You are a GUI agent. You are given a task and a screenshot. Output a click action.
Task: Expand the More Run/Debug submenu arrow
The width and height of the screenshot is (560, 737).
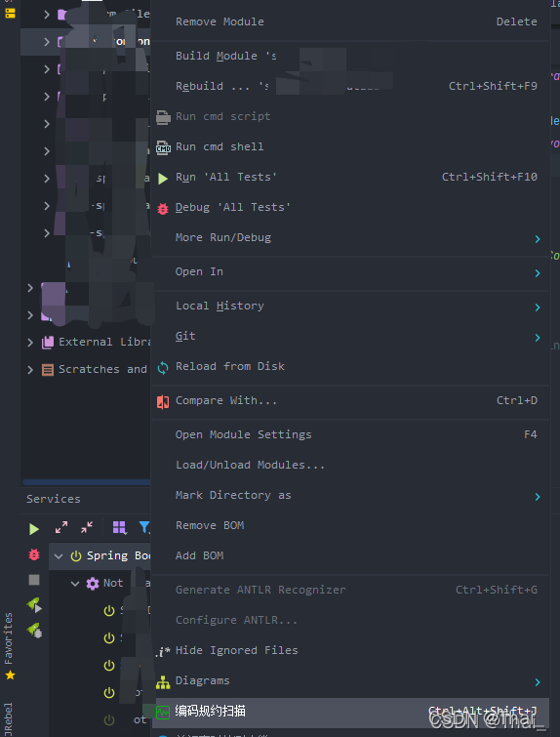pos(538,239)
